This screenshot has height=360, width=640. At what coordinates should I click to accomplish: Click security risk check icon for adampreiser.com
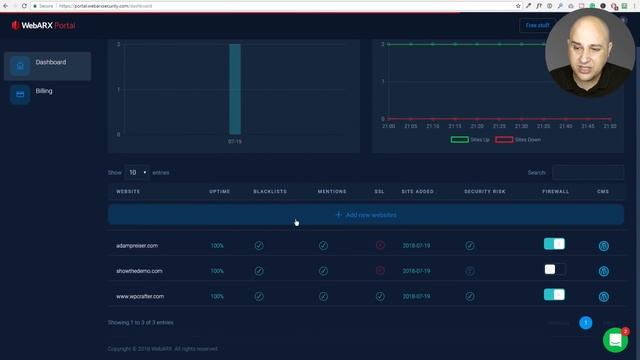(470, 245)
